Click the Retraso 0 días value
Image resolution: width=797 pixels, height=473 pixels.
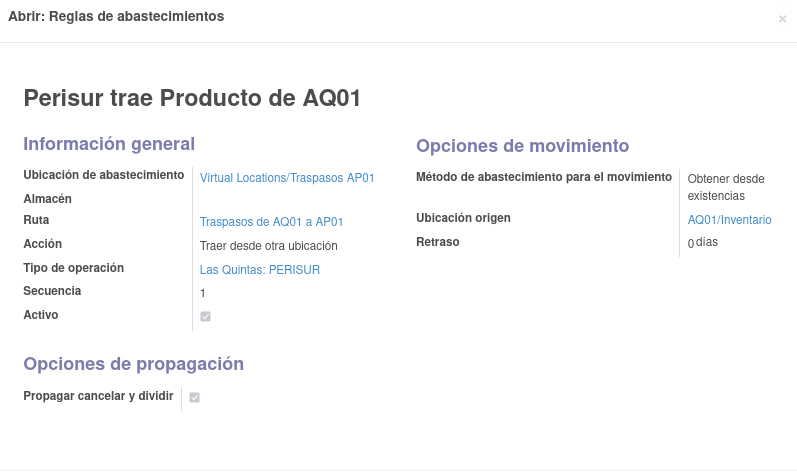702,242
